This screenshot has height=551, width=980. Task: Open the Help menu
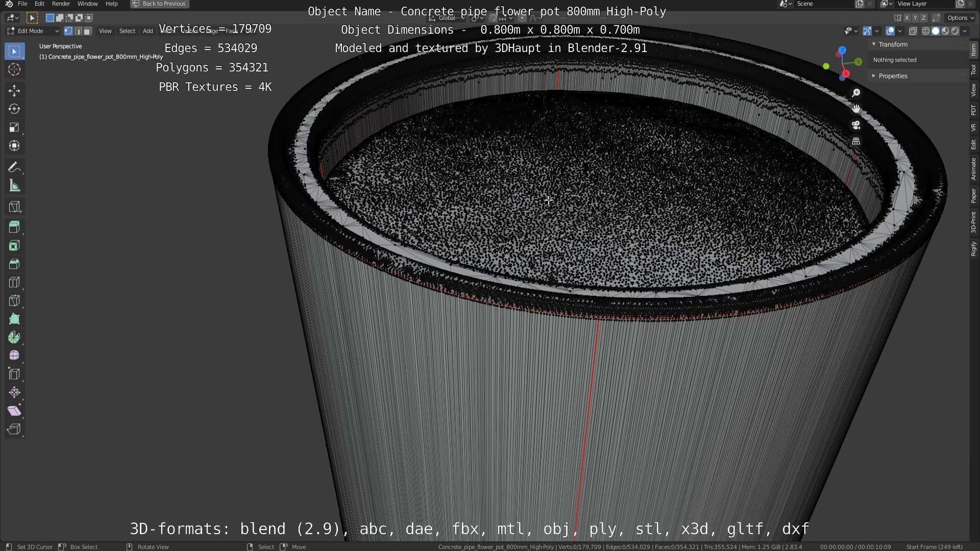[x=111, y=4]
